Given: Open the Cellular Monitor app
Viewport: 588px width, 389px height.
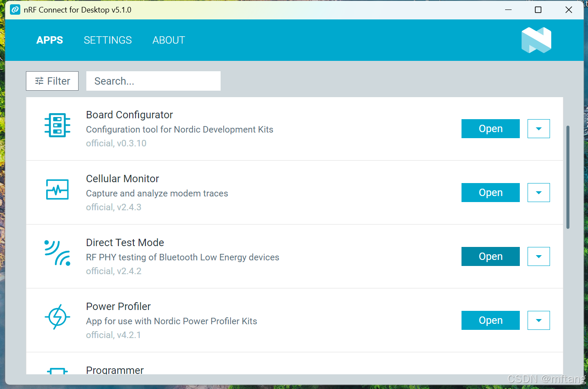Looking at the screenshot, I should (490, 193).
